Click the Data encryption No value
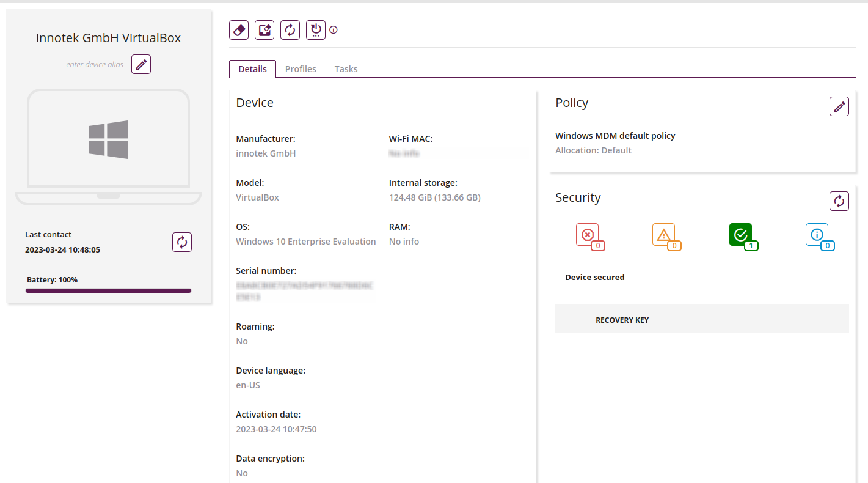Viewport: 868px width, 483px height. (x=242, y=473)
